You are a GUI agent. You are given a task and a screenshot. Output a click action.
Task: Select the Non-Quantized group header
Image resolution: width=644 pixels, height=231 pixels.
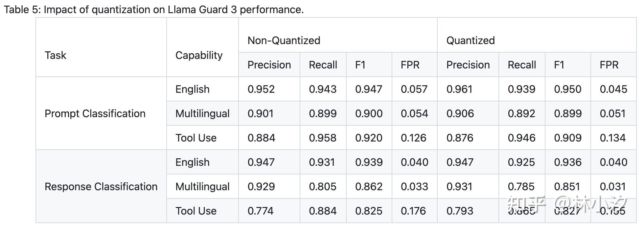[x=284, y=40]
